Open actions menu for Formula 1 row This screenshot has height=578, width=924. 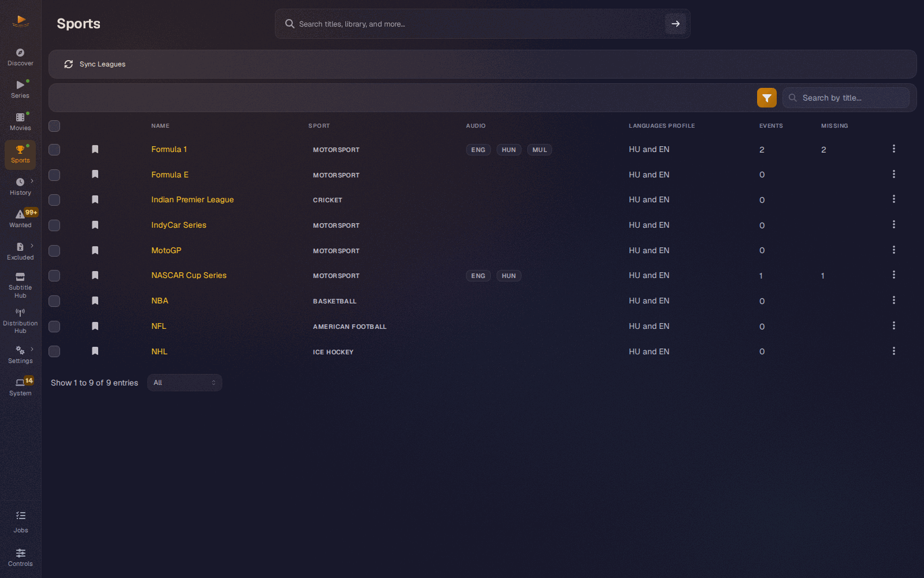(x=894, y=149)
